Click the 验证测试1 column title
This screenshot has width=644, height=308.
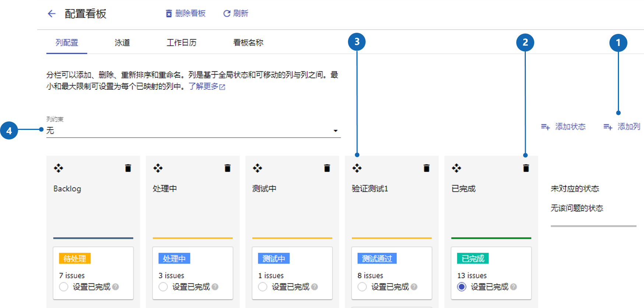pyautogui.click(x=370, y=189)
